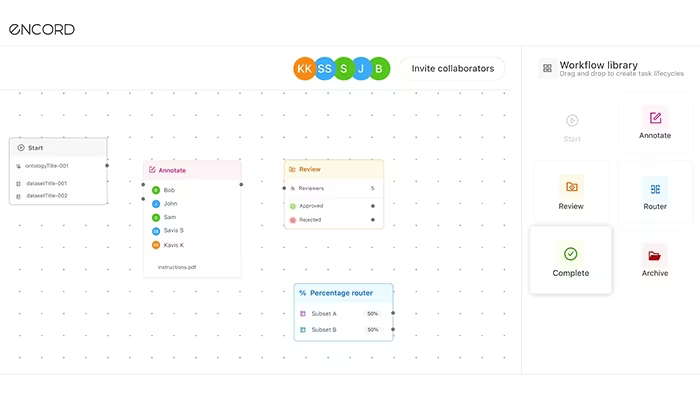The image size is (700, 400).
Task: Click the SS blue collaborator avatar
Action: pos(325,69)
